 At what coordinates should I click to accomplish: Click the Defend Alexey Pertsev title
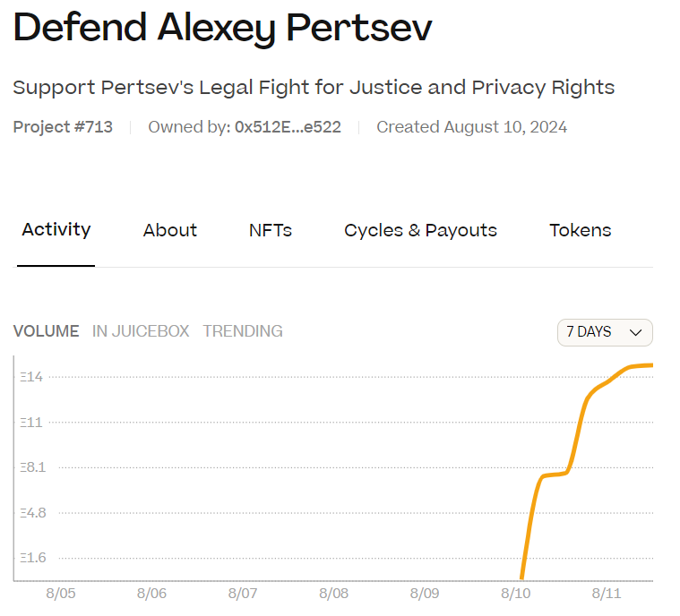click(222, 30)
